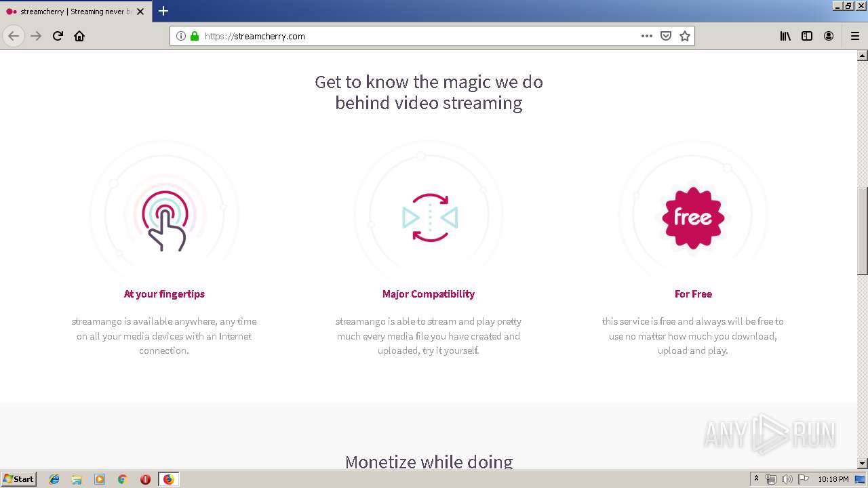Open the Library icon in toolbar
868x488 pixels.
click(785, 36)
